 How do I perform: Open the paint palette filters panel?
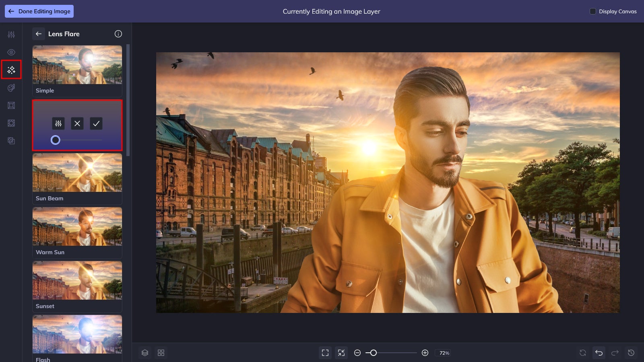(x=11, y=88)
